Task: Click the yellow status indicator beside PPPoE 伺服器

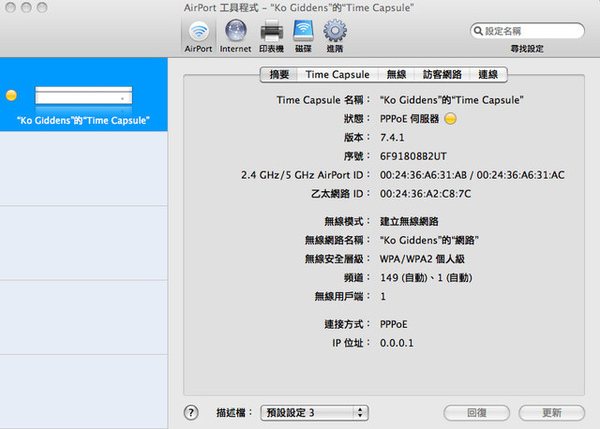Action: (450, 119)
